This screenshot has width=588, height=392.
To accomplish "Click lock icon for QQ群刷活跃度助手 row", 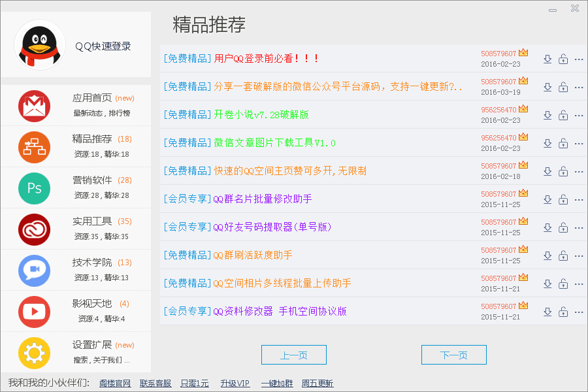I will point(563,255).
